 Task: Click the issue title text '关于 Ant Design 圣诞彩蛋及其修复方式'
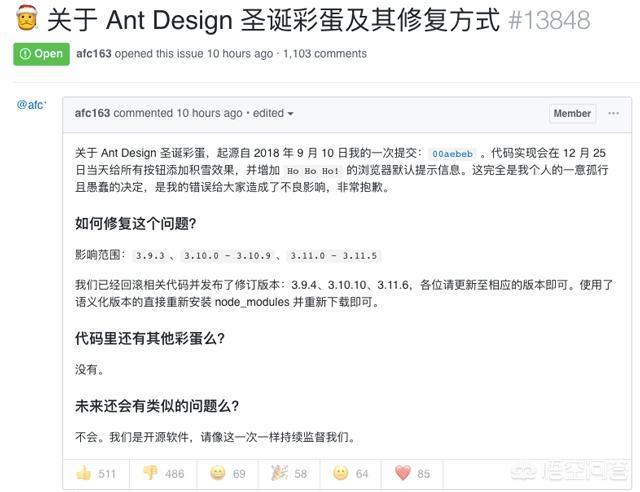(x=274, y=20)
